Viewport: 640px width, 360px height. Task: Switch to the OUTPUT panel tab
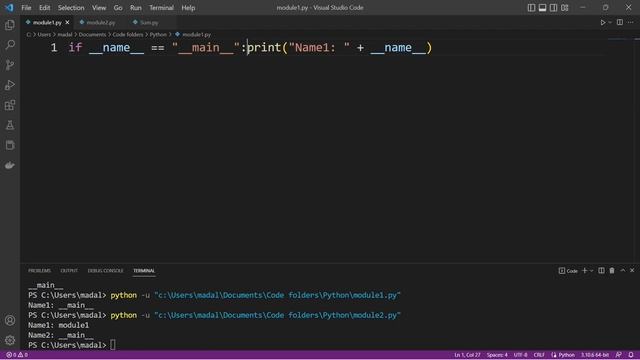point(69,271)
